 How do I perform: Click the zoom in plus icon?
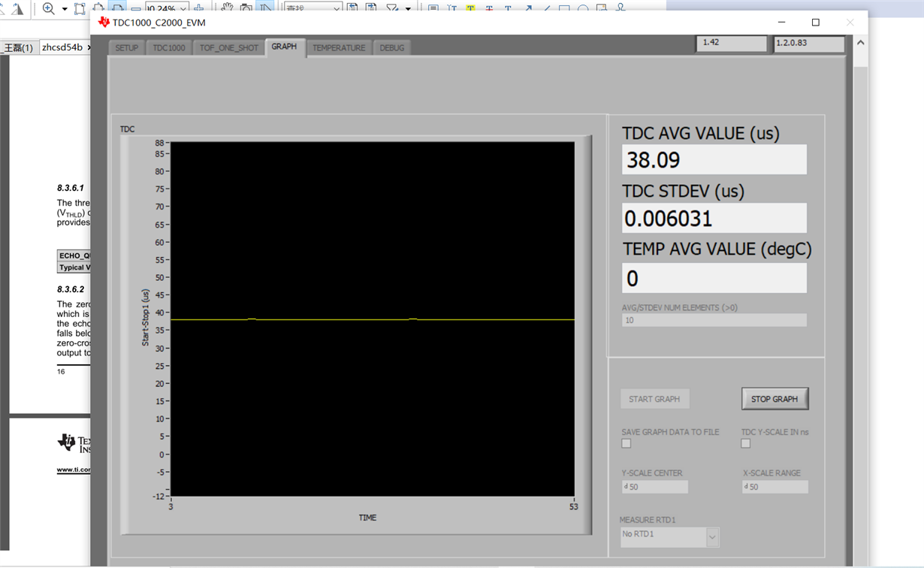pyautogui.click(x=198, y=8)
